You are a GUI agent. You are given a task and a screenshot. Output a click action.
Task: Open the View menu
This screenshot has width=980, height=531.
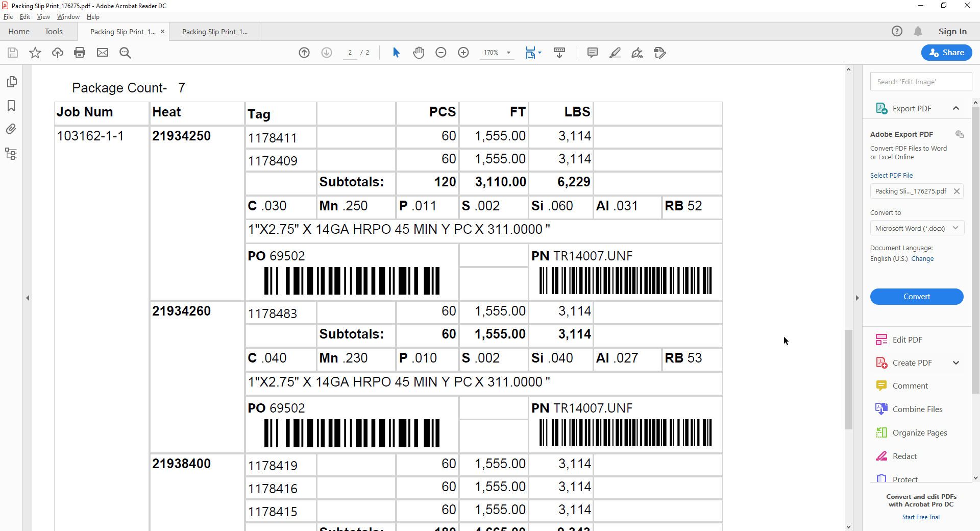43,17
